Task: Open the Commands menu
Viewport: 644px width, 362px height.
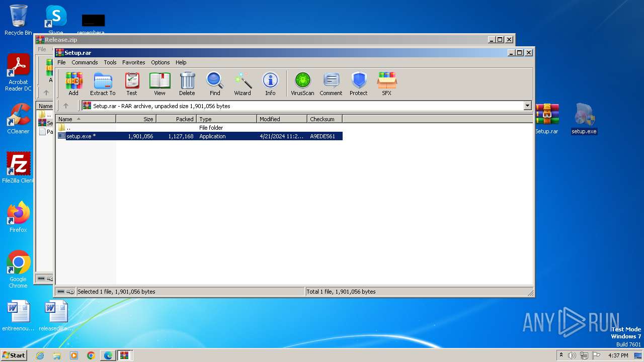Action: 85,62
